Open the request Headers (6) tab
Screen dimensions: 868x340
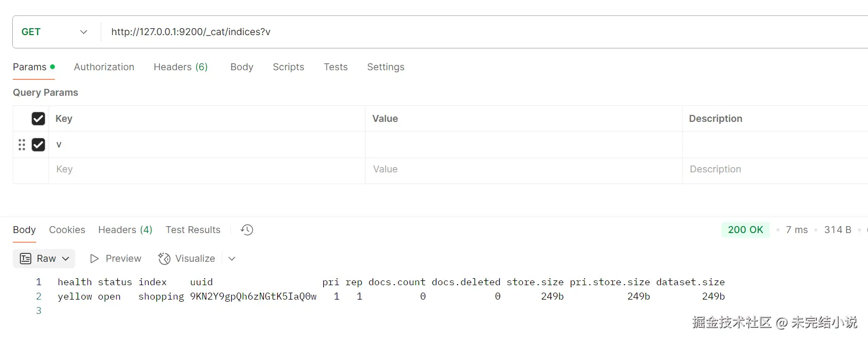181,67
